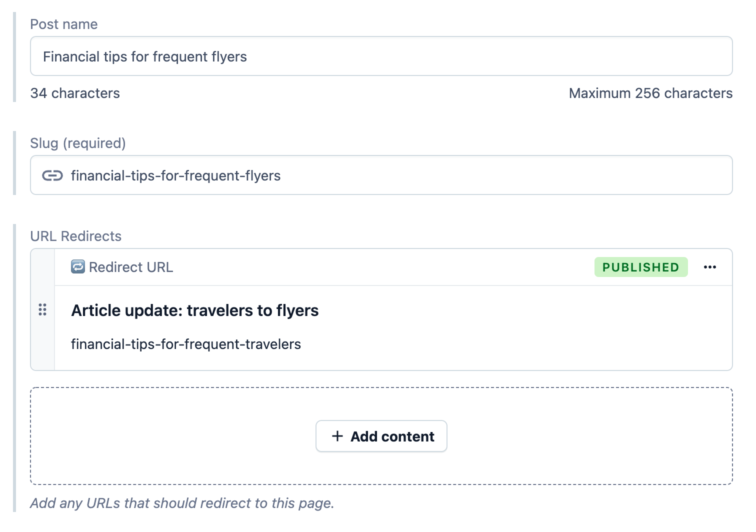Click the drag handle on the redirect card
The image size is (756, 532).
[x=42, y=309]
